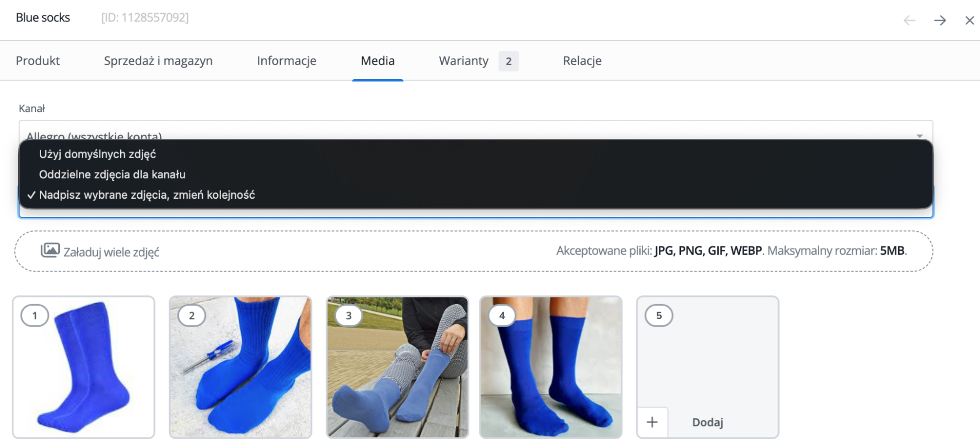Select Nadpisz wybrane zdjęcia, zmień kolejność
Screen dimensions: 980x447
[147, 195]
